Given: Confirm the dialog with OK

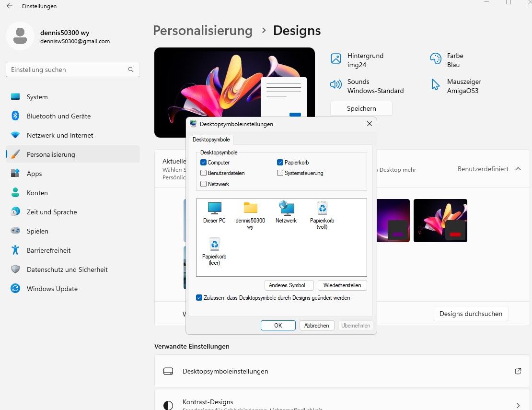Looking at the screenshot, I should coord(278,325).
